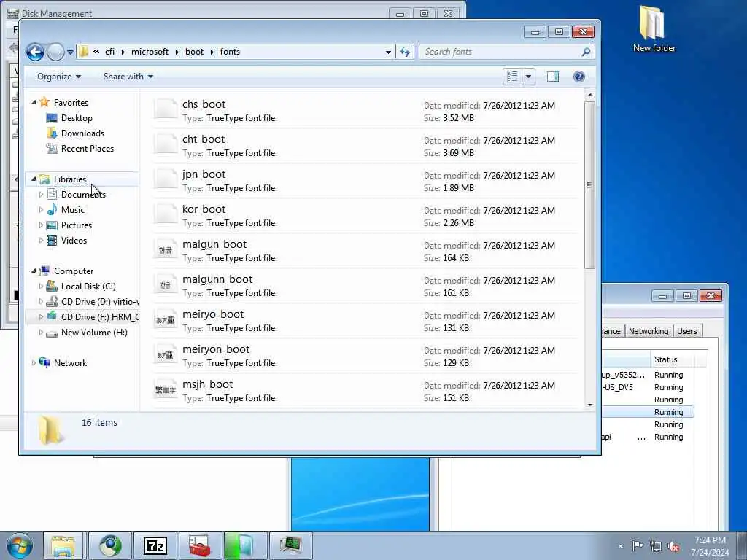Open CD Drive (F:) HRM
The width and height of the screenshot is (747, 560).
(x=99, y=317)
